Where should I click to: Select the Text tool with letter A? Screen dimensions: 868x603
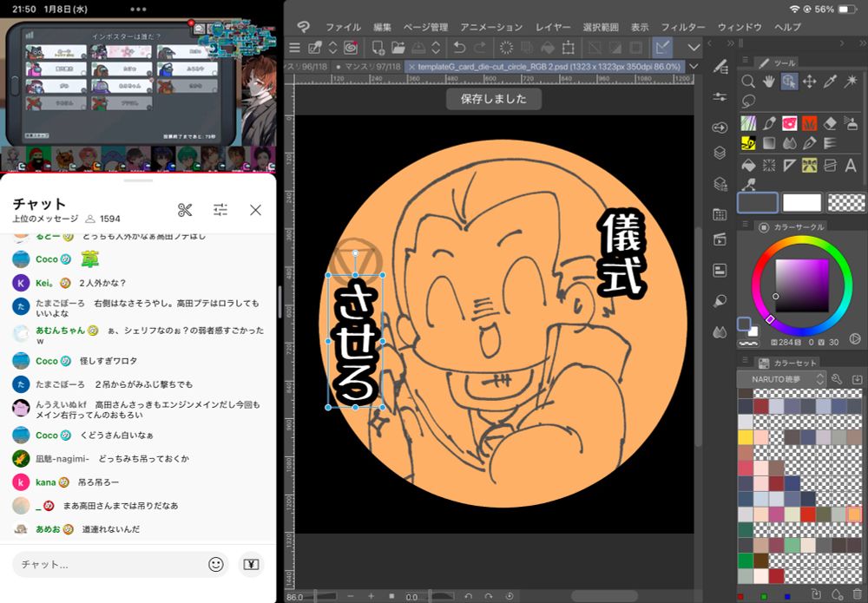click(x=851, y=165)
